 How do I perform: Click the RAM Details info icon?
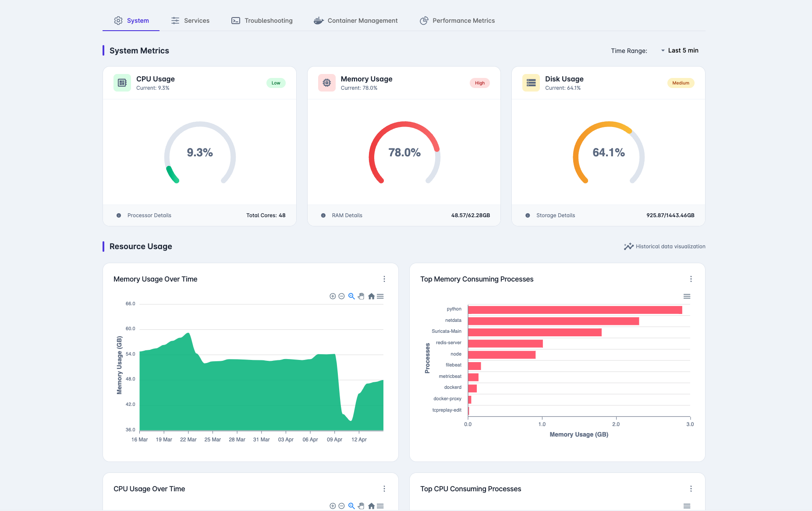tap(323, 215)
